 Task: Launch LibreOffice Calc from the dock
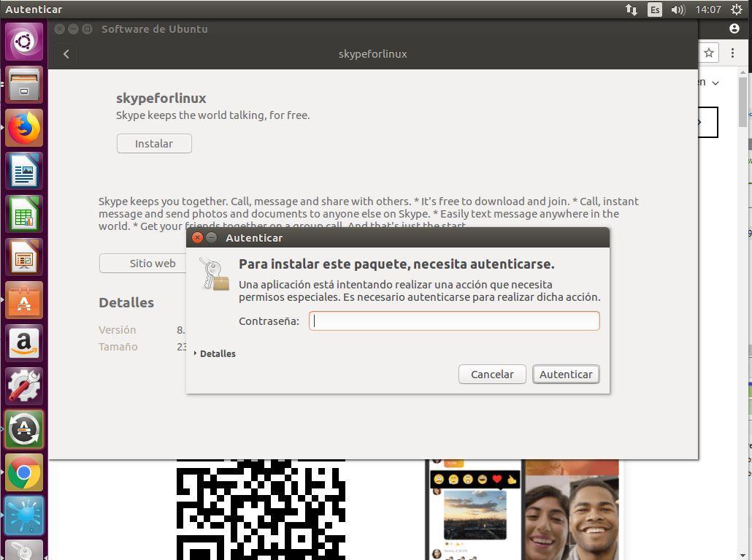24,215
